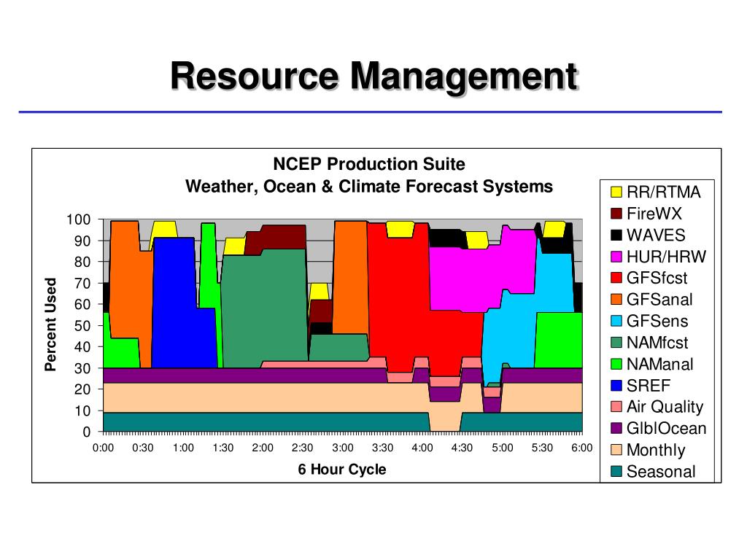This screenshot has height=560, width=747.
Task: Click the cyan GFSens legend swatch
Action: pyautogui.click(x=616, y=321)
